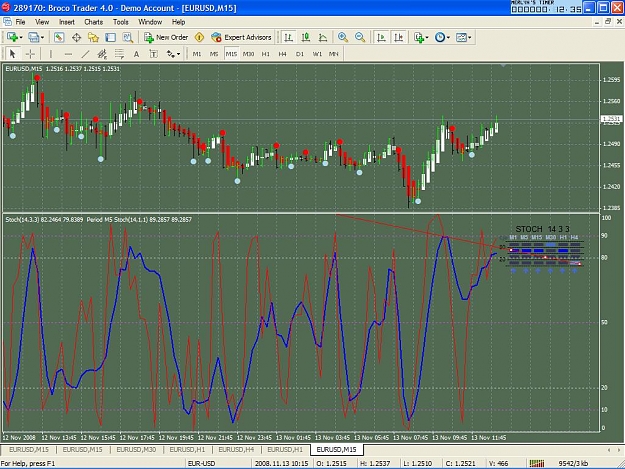The width and height of the screenshot is (625, 469).
Task: Open the Charts menu
Action: (94, 22)
